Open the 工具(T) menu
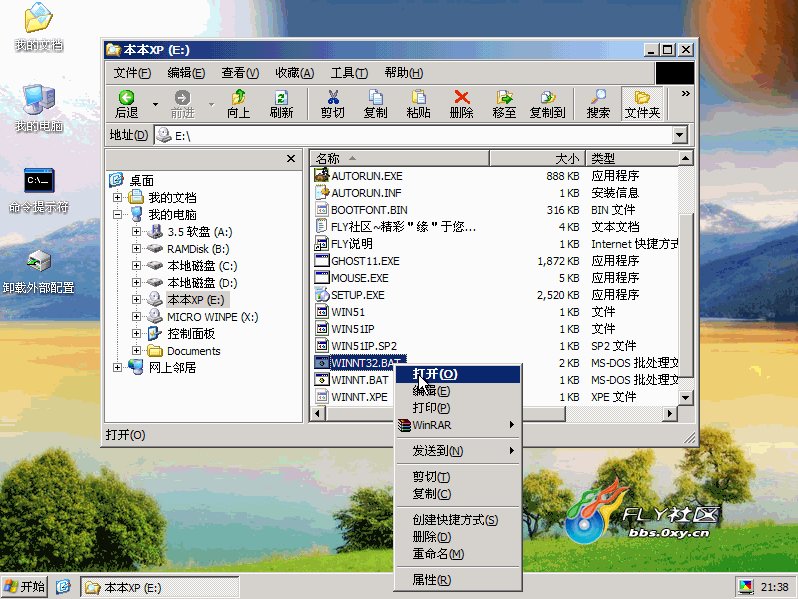The height and width of the screenshot is (599, 798). coord(349,73)
